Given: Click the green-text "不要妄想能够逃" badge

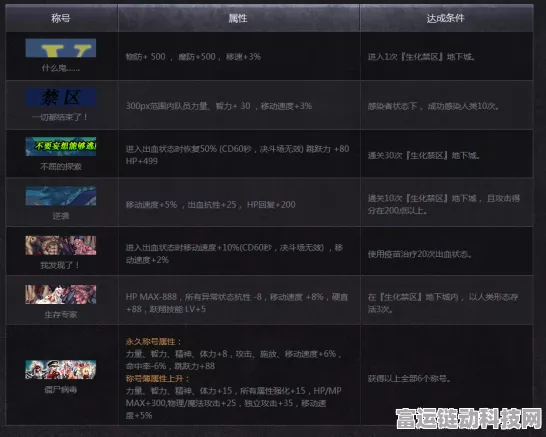Looking at the screenshot, I should (61, 146).
